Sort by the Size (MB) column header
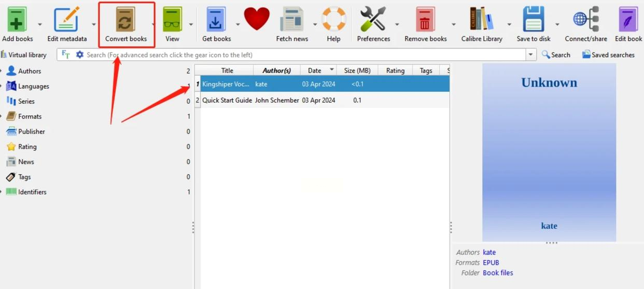The height and width of the screenshot is (289, 644). (357, 71)
